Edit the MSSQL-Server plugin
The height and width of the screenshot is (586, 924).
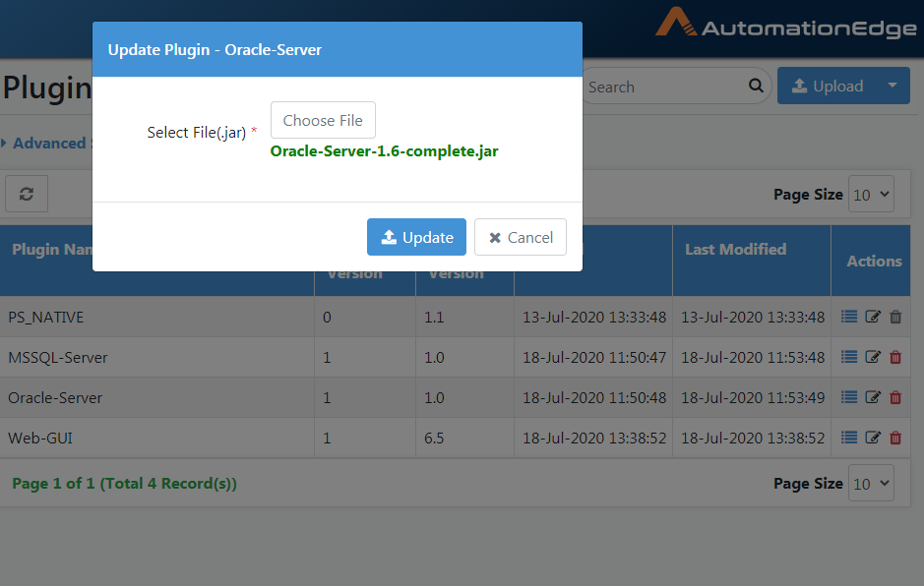pyautogui.click(x=873, y=357)
